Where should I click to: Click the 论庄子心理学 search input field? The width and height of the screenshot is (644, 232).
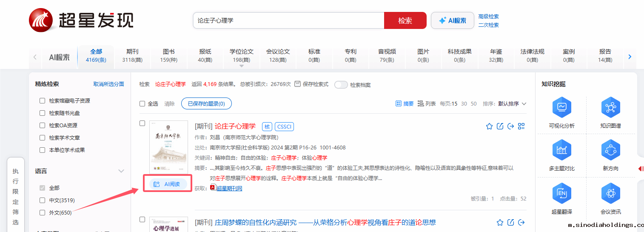point(288,20)
